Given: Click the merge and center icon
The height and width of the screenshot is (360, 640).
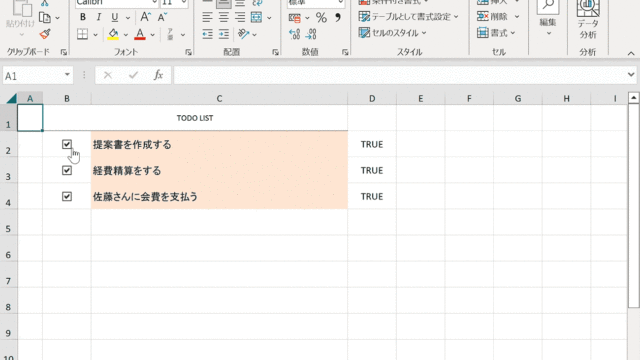Looking at the screenshot, I should [256, 17].
